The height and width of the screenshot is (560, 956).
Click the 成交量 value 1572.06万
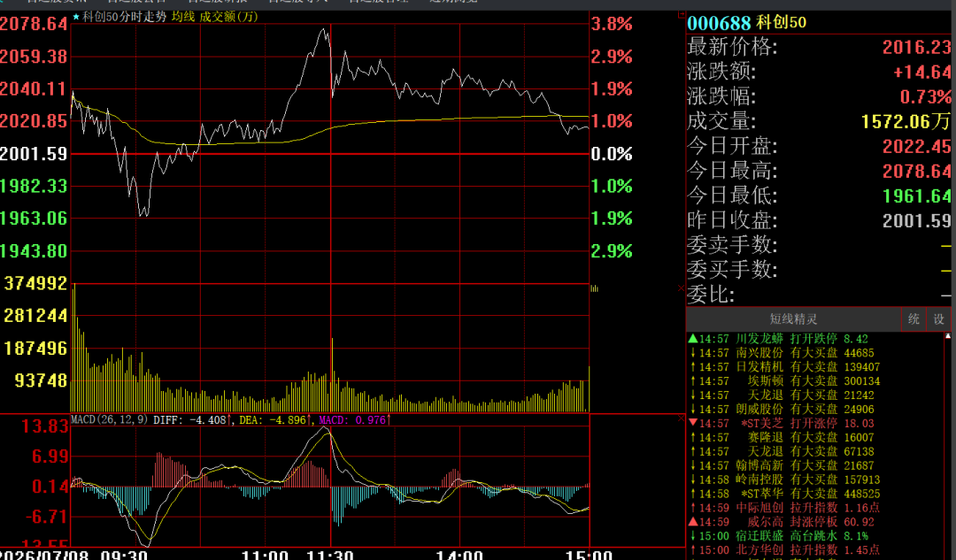click(x=906, y=121)
